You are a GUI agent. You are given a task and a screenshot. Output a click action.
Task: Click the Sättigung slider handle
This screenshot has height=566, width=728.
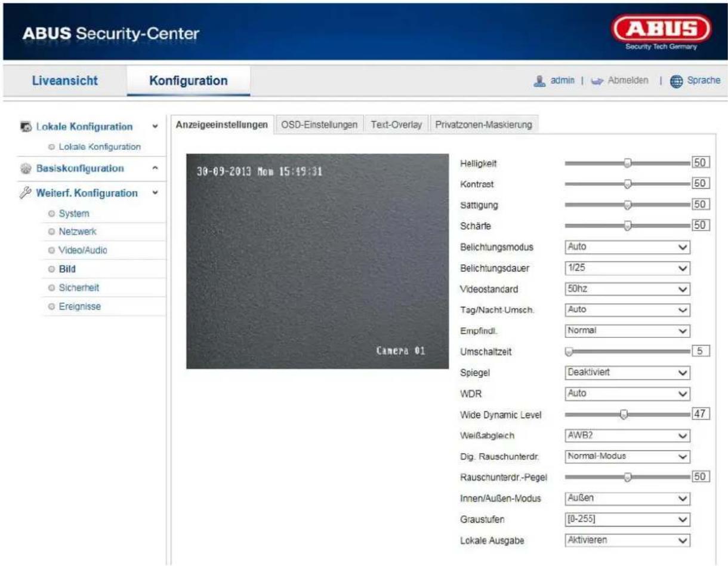pos(627,205)
